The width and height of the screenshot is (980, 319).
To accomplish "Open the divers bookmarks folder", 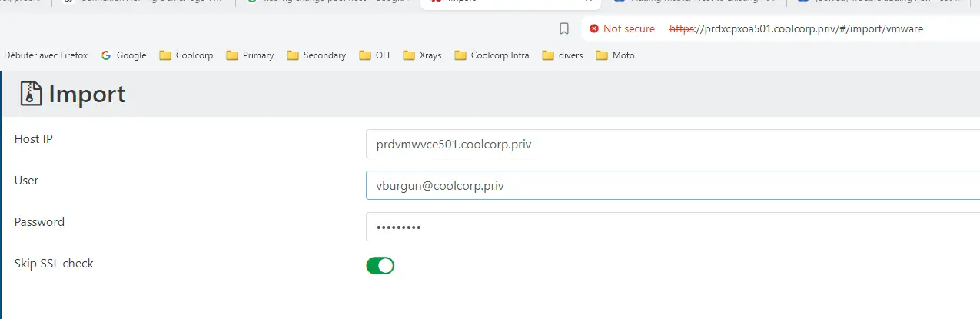I will pyautogui.click(x=563, y=55).
